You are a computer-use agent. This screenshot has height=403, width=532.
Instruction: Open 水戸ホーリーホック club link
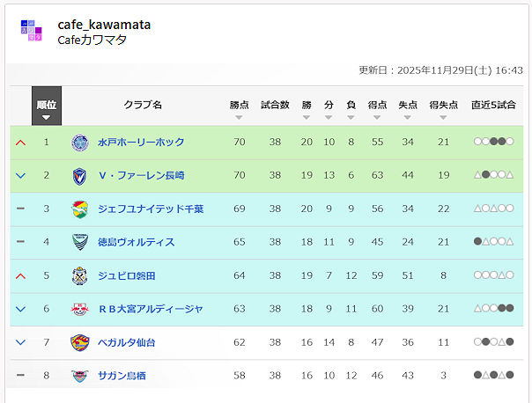tap(141, 142)
